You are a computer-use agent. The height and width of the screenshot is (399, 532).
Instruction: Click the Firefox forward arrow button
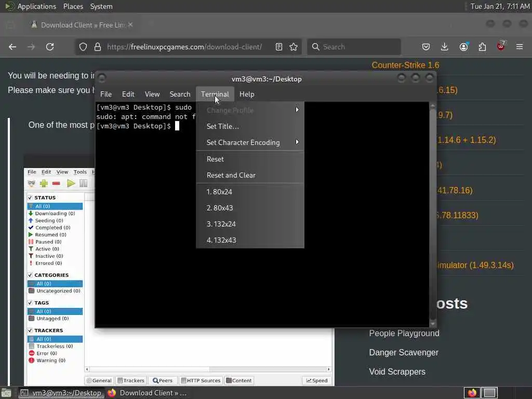pyautogui.click(x=31, y=47)
